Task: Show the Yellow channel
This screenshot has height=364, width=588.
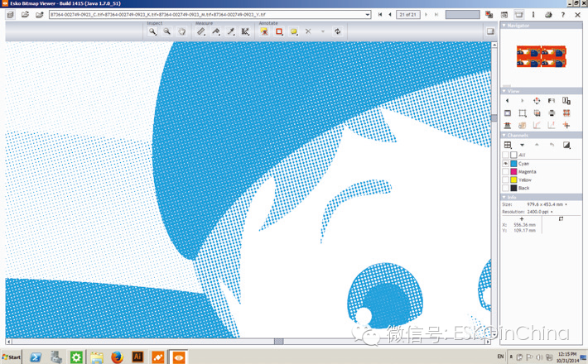Action: (x=505, y=180)
